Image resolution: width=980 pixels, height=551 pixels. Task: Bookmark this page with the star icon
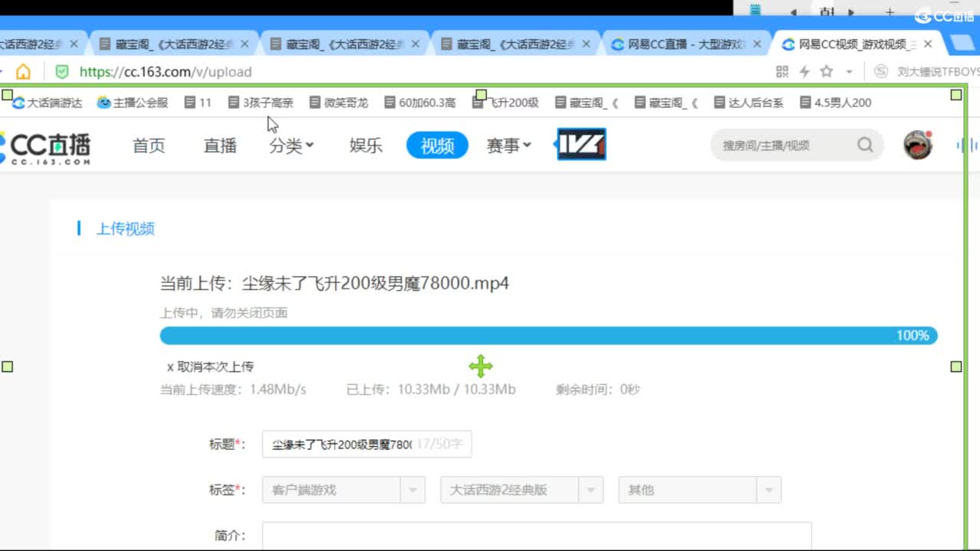pos(827,71)
